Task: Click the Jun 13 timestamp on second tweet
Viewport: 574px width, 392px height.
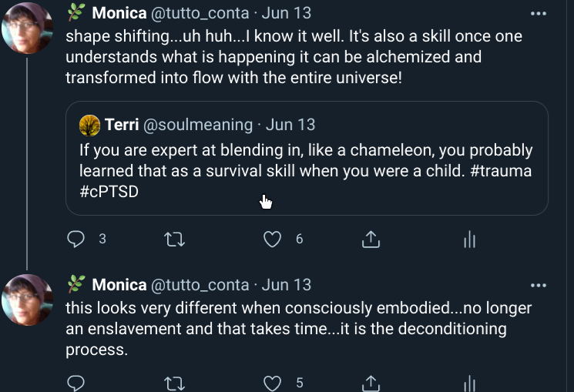Action: click(287, 285)
